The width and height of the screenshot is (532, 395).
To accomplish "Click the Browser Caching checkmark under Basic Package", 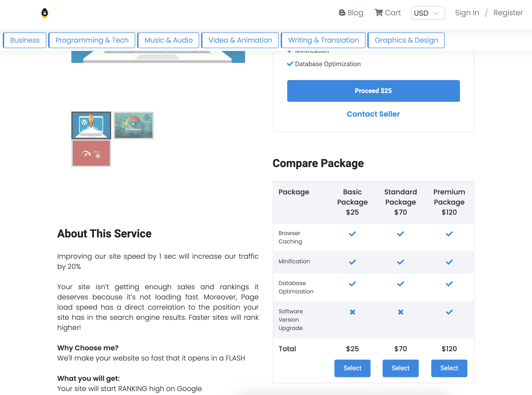I will pyautogui.click(x=352, y=234).
